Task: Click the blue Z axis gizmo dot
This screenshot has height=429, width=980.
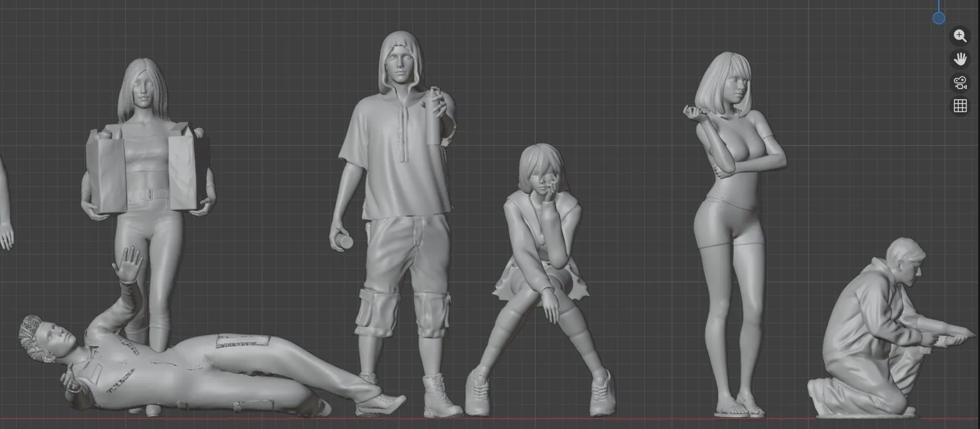Action: point(939,18)
